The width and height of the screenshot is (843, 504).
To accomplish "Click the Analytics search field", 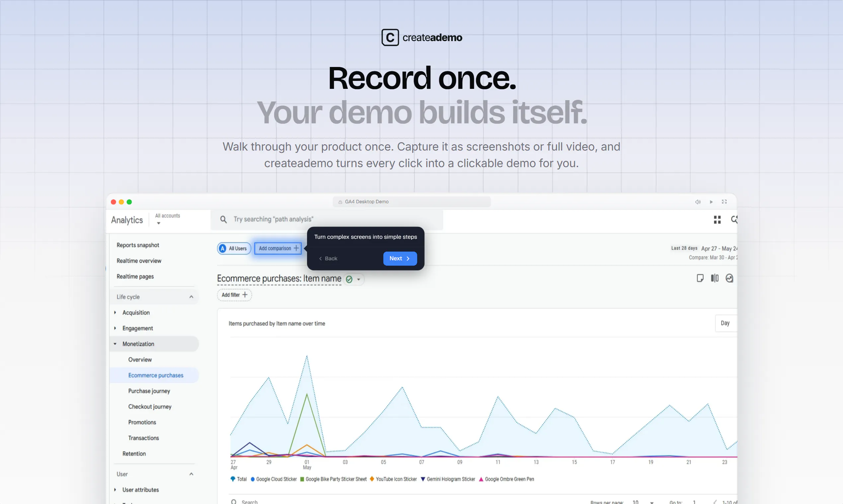I will coord(326,220).
